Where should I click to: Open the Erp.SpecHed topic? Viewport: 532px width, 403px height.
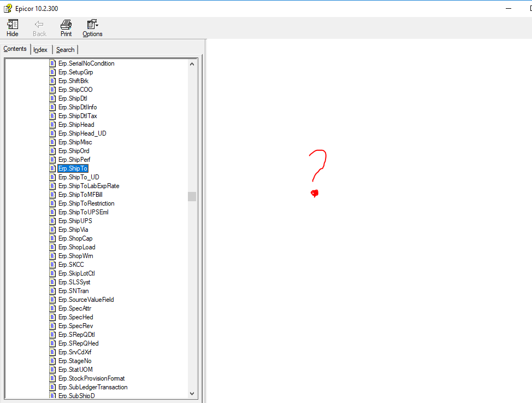click(76, 317)
